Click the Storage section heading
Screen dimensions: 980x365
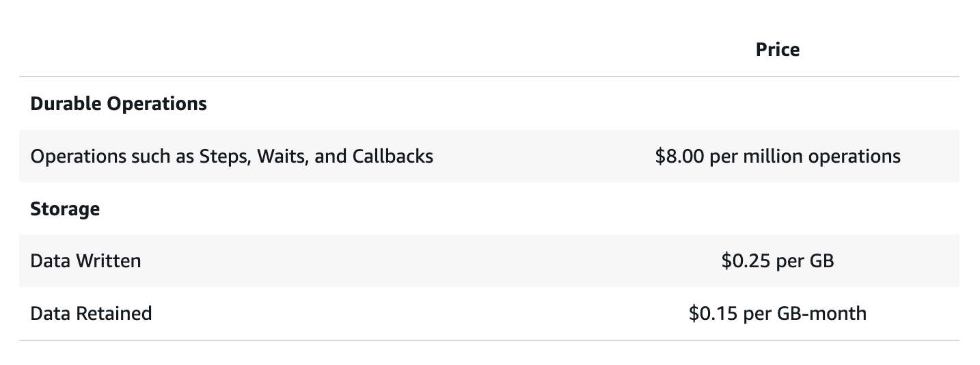tap(65, 208)
